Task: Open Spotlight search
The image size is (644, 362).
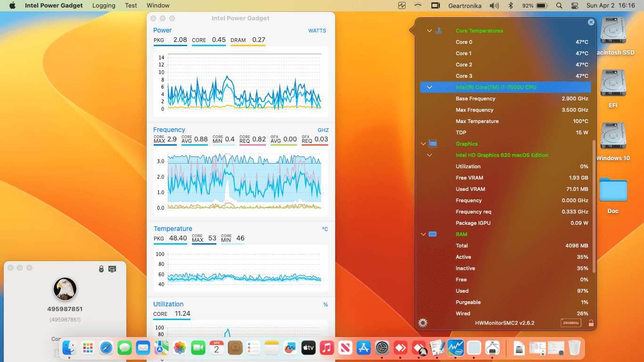Action: click(559, 6)
